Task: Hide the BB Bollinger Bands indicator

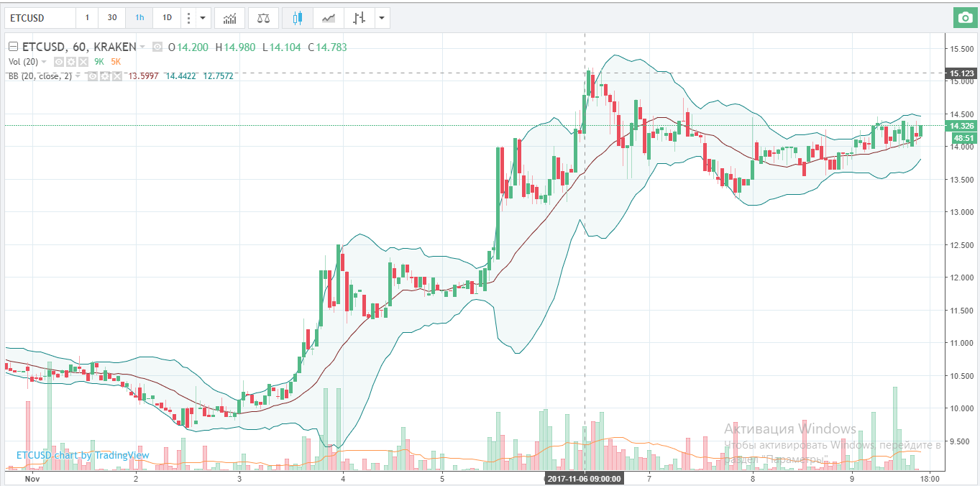Action: [92, 76]
